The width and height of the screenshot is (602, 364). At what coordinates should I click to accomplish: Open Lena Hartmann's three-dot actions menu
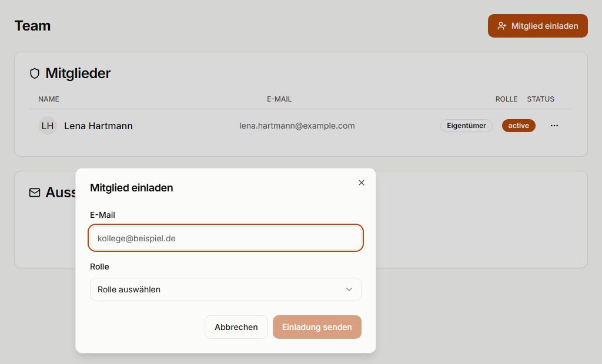tap(554, 126)
